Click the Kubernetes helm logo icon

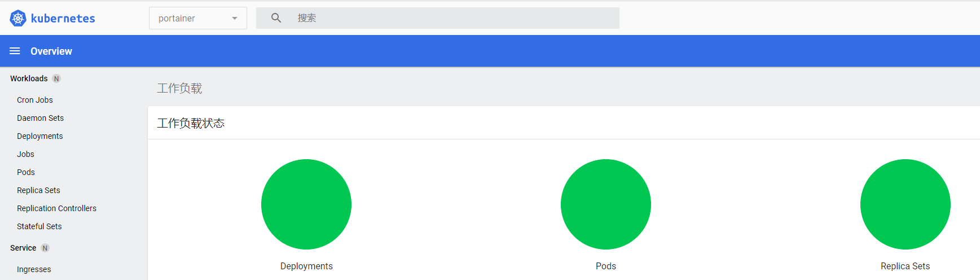pyautogui.click(x=18, y=18)
